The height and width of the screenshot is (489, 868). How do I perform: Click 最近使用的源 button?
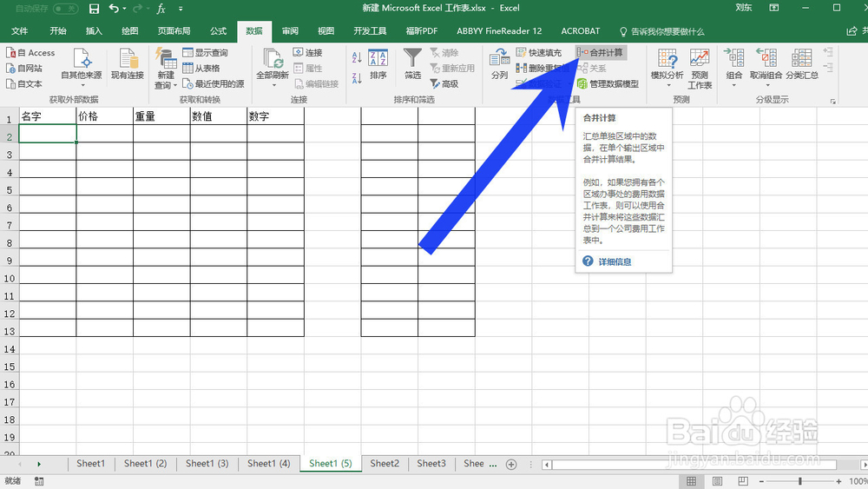214,83
